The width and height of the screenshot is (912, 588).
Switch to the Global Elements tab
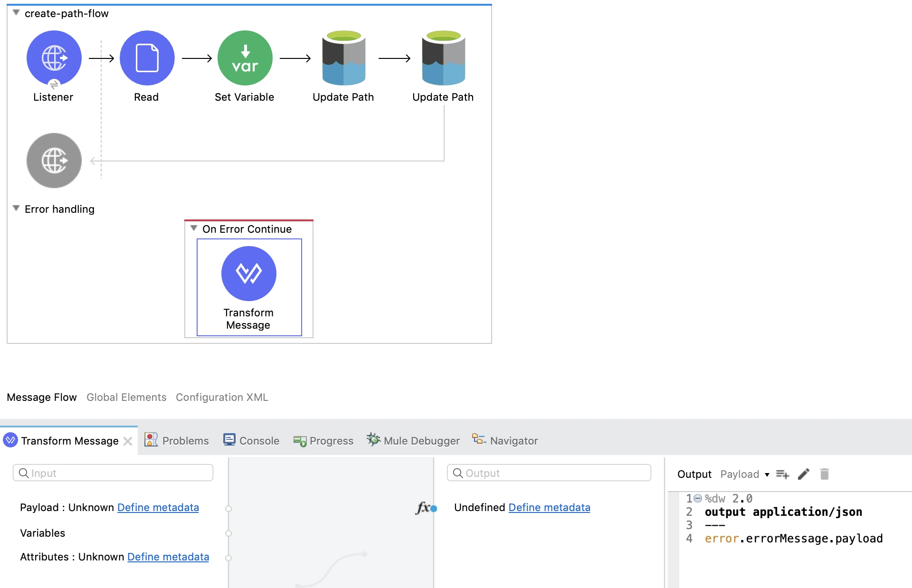(126, 397)
